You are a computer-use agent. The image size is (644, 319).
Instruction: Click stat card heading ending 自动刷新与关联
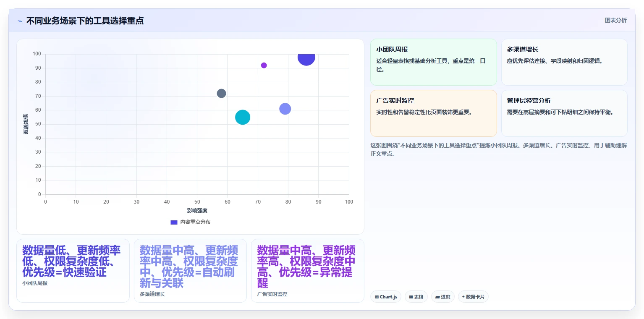[189, 267]
